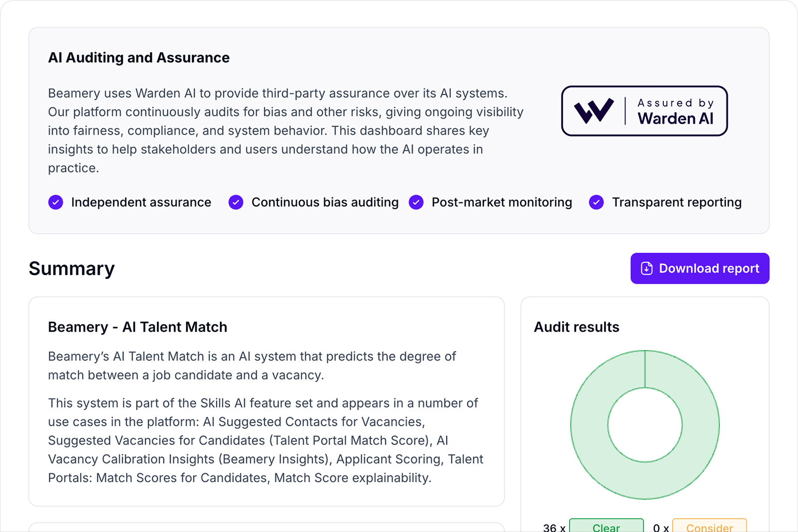The image size is (798, 532).
Task: Click the green Clear status badge
Action: (x=606, y=526)
